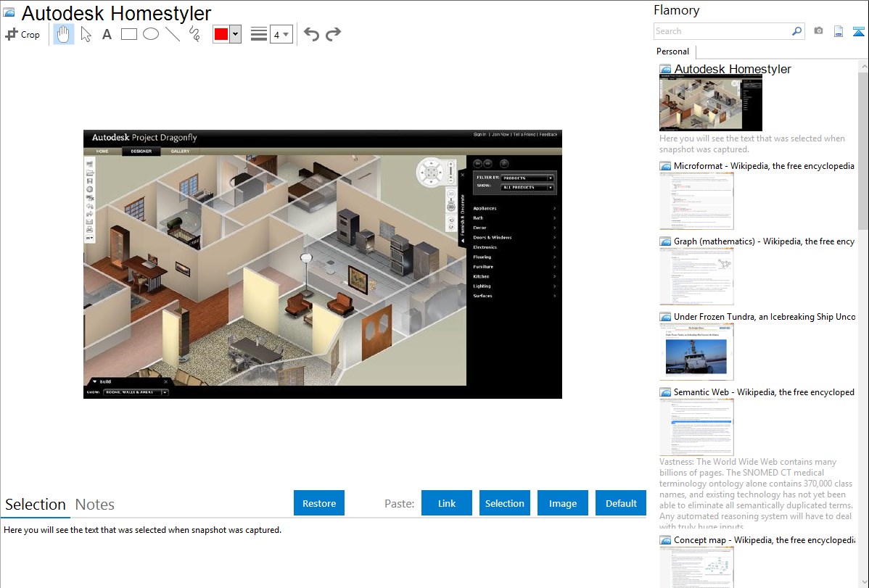The image size is (869, 588).
Task: Open the Microformat Wikipedia snapshot title
Action: (x=764, y=166)
